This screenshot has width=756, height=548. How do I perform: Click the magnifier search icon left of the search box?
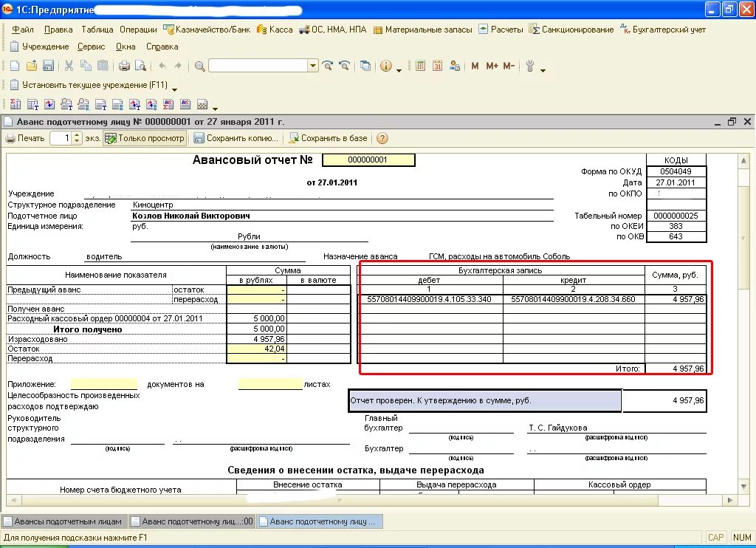199,66
